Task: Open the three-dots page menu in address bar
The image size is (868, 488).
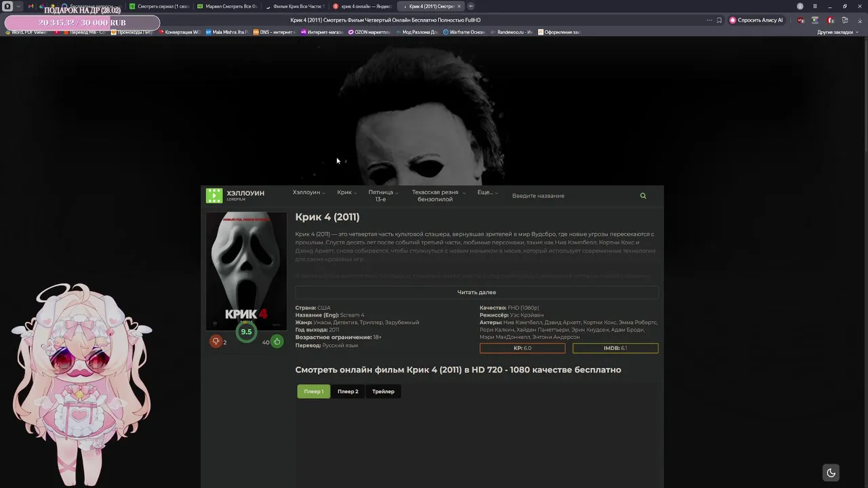Action: 709,20
